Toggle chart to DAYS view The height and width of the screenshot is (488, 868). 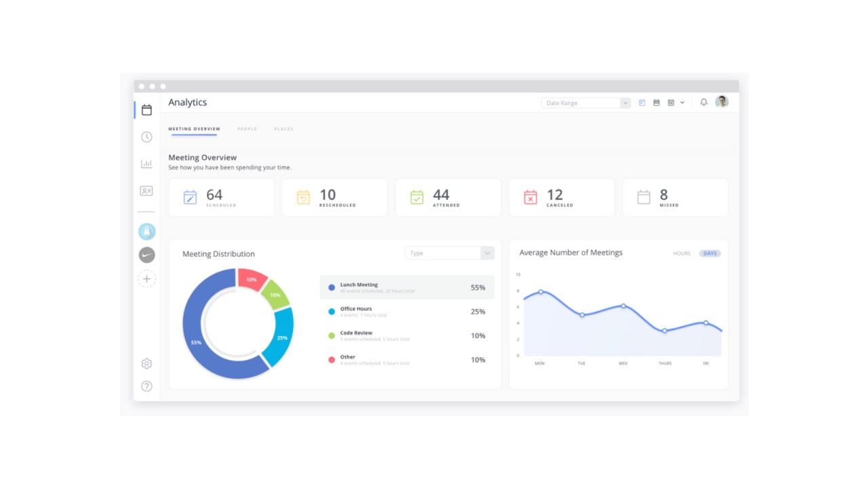click(x=710, y=253)
